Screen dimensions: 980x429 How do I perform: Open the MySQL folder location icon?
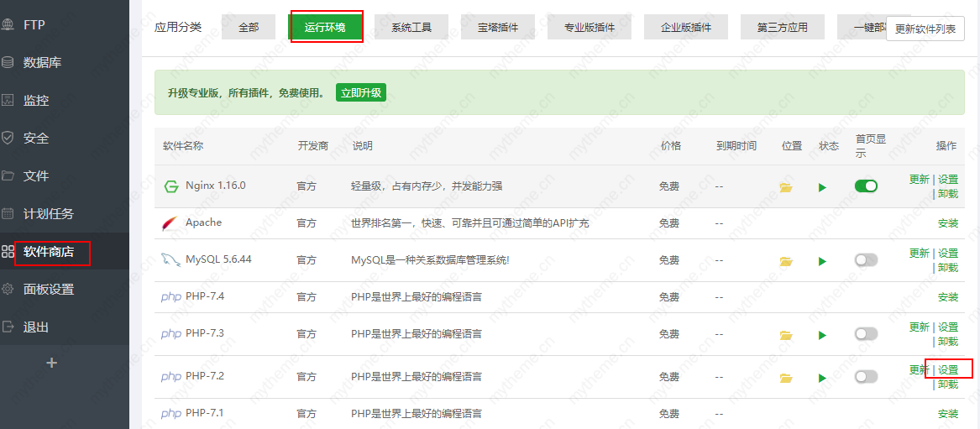(786, 261)
